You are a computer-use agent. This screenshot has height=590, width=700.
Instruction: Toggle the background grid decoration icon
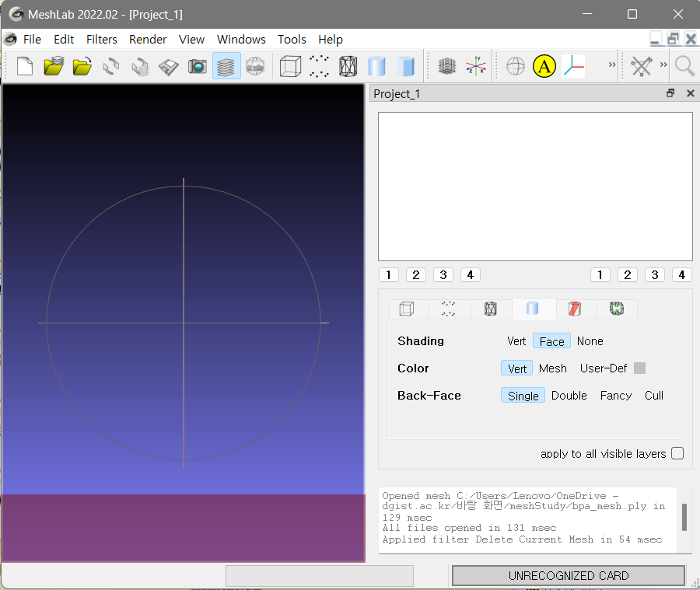[447, 67]
